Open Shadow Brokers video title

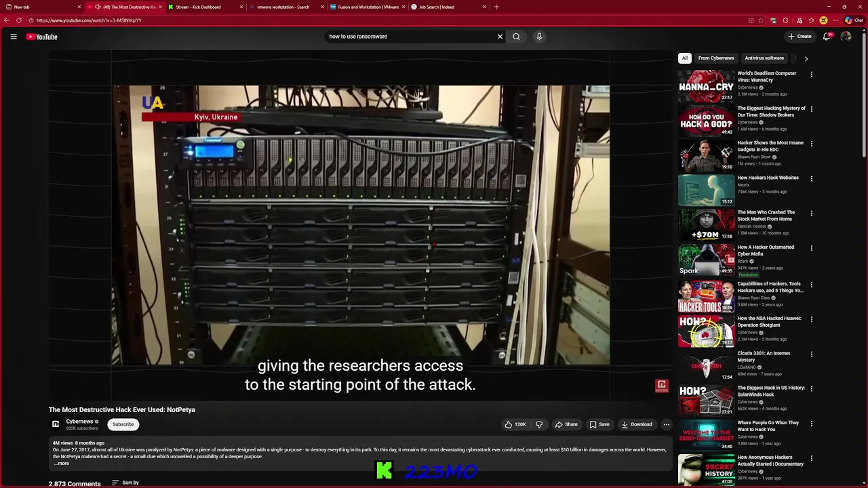coord(771,112)
